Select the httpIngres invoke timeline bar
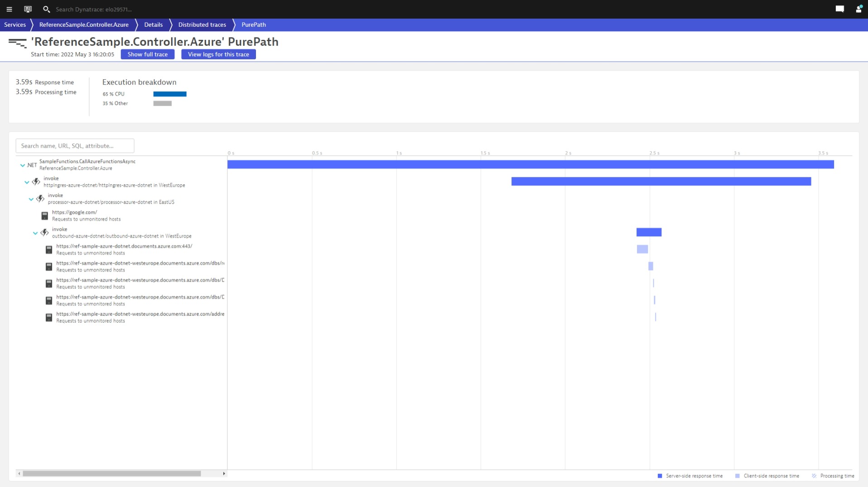This screenshot has height=487, width=868. point(661,181)
